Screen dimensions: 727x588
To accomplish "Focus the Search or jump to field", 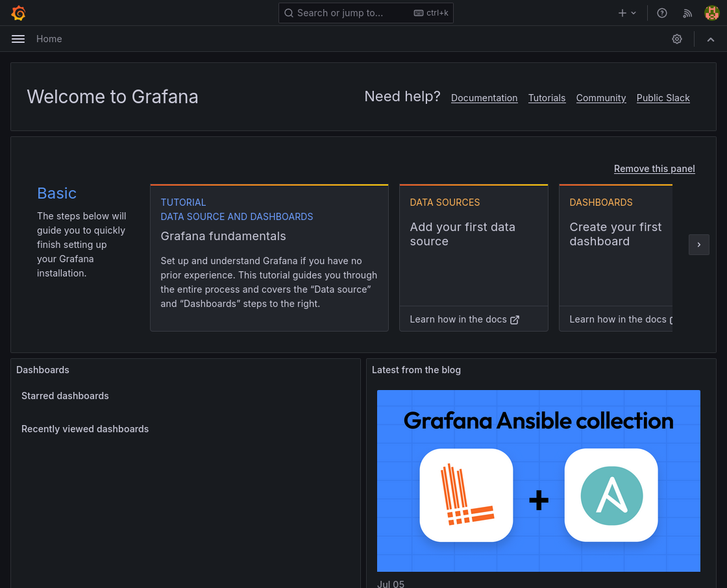I will click(351, 13).
